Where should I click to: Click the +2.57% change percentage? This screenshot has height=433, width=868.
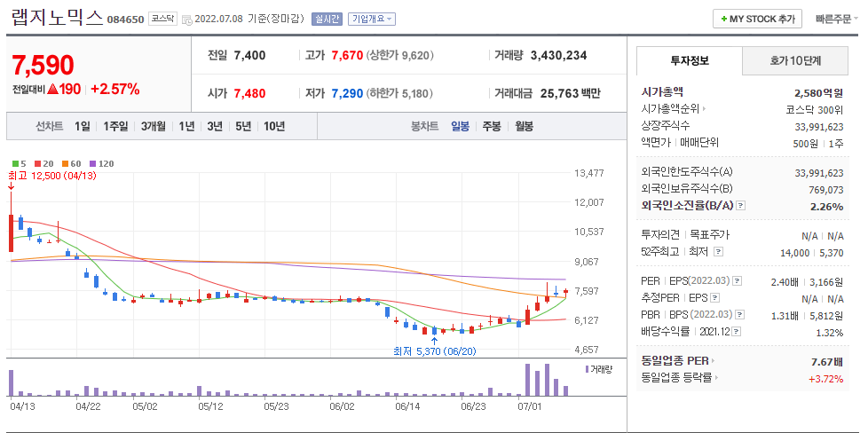point(115,89)
